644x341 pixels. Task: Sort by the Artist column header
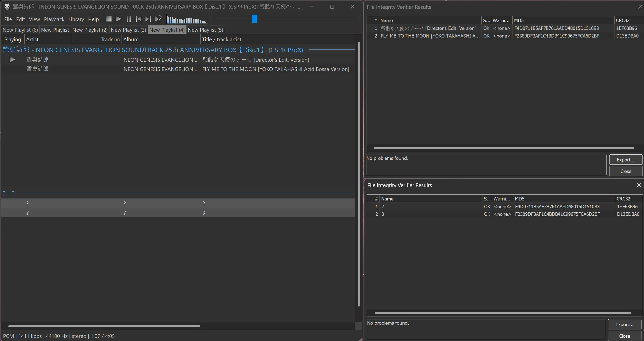pyautogui.click(x=48, y=40)
